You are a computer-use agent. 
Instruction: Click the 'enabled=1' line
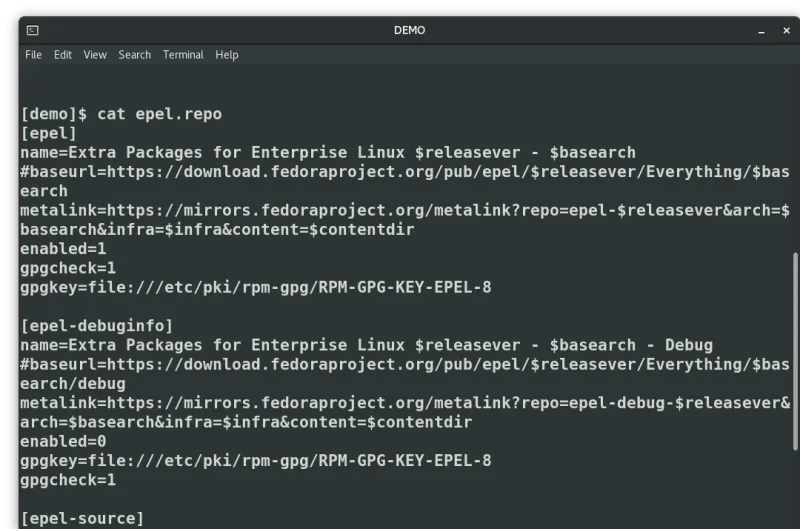[63, 249]
